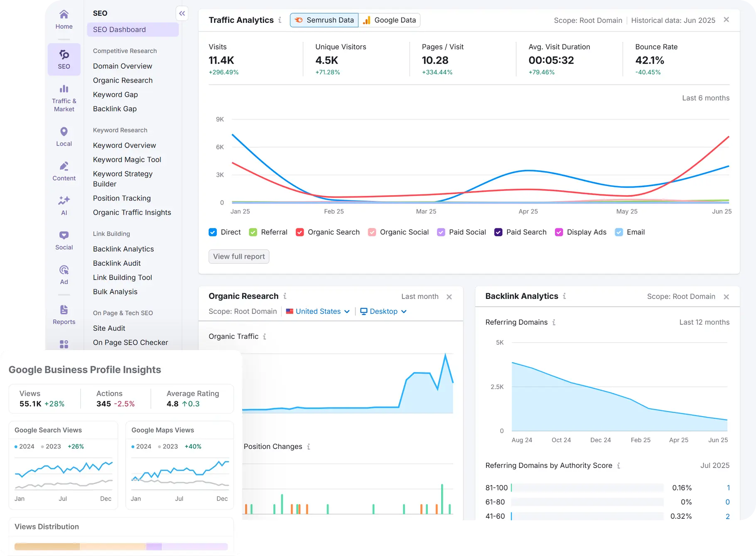Switch to Google Data tab

[389, 20]
